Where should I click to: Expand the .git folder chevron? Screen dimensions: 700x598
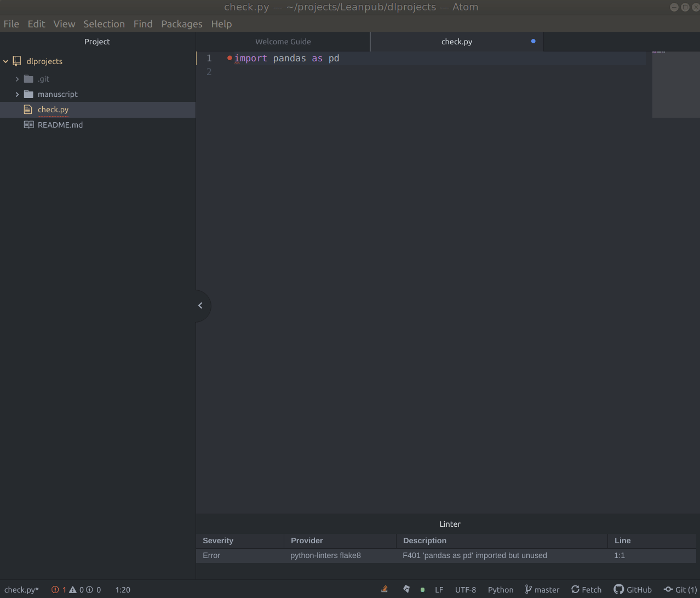click(x=17, y=79)
